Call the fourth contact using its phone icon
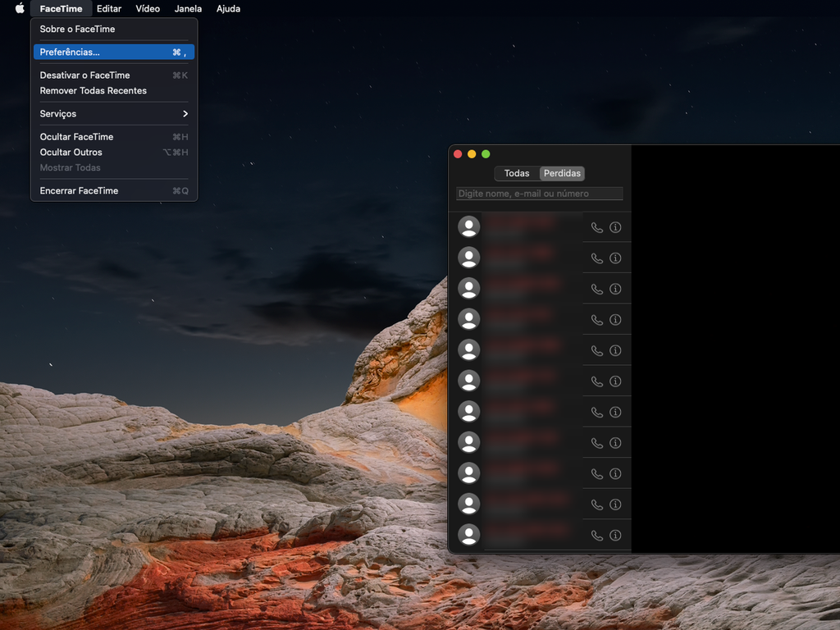 click(597, 320)
